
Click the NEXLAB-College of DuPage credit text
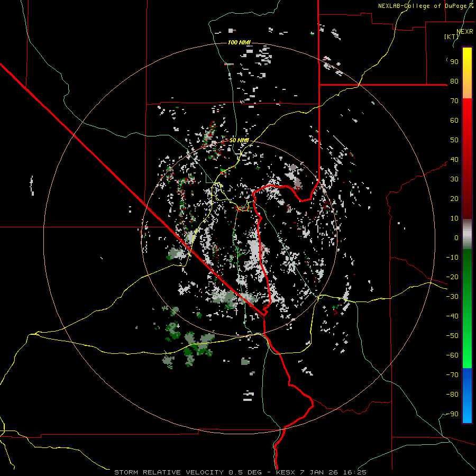click(425, 6)
